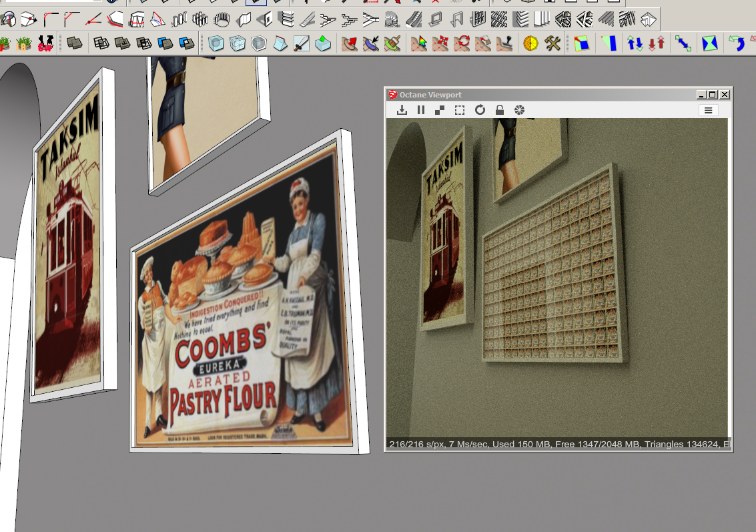
Task: Select the terrain stamp tool
Action: pos(504,43)
